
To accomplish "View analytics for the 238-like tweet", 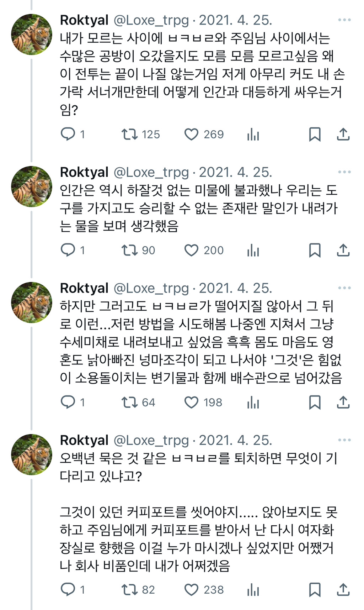I will coord(253,590).
